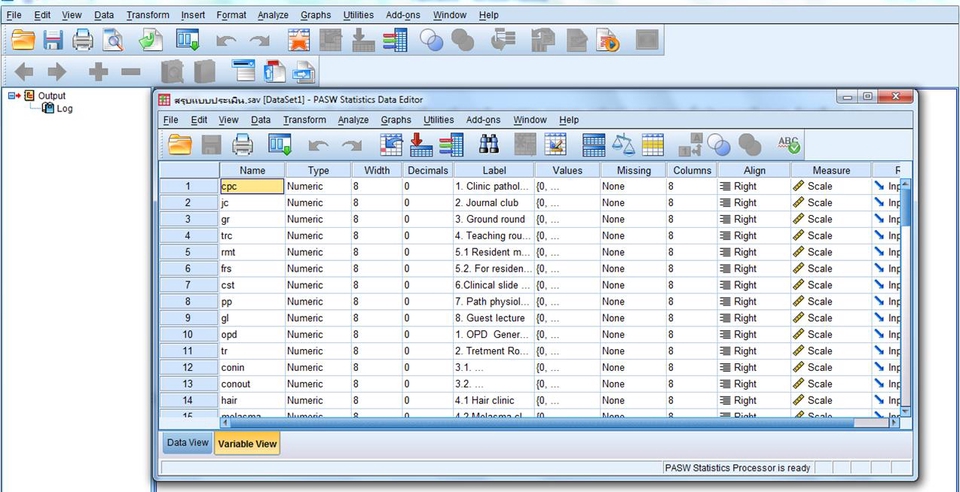The width and height of the screenshot is (960, 492).
Task: Demote right arrow in the outline toolbar
Action: tap(57, 72)
